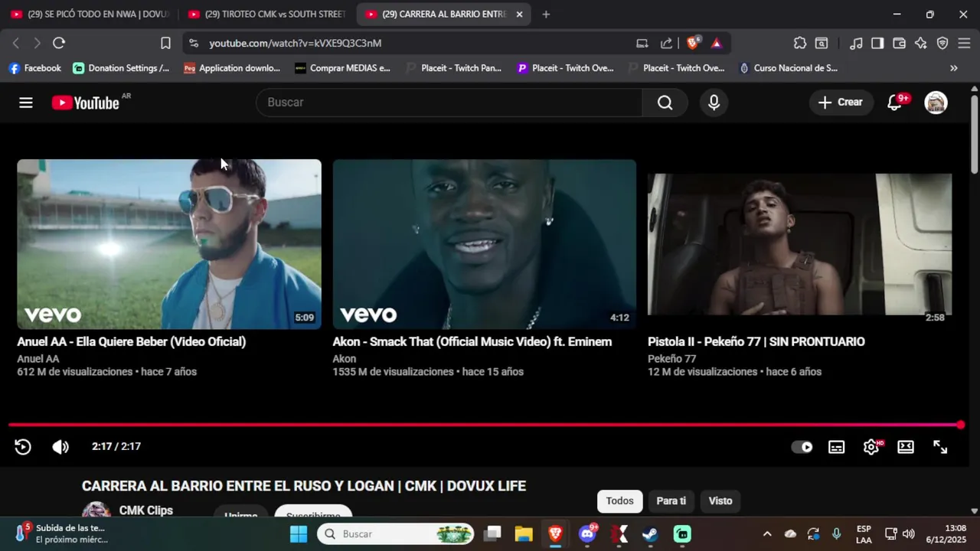Focus the YouTube Buscar search field
980x551 pixels.
click(x=449, y=103)
